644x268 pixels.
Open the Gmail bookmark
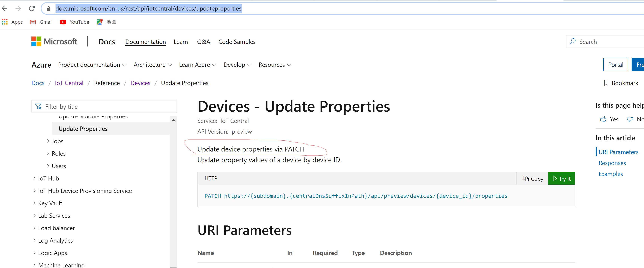coord(41,22)
